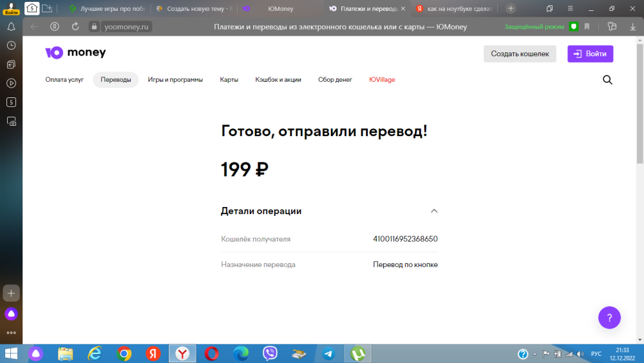Click the Перевод по кнопке text

tap(405, 264)
